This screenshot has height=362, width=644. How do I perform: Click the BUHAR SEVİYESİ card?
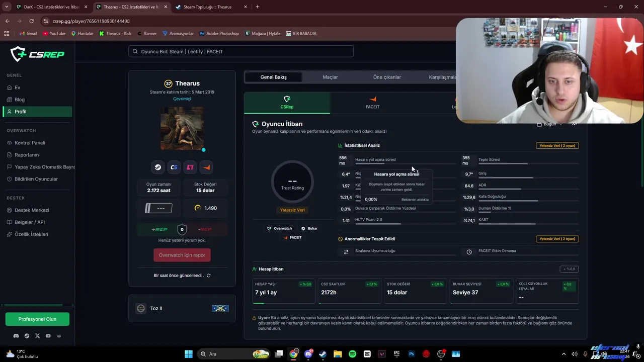481,291
